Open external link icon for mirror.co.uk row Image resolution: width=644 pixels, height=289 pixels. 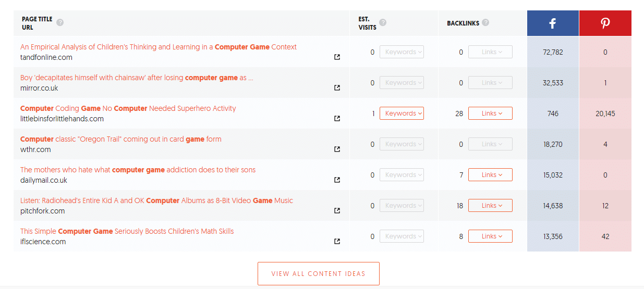[337, 88]
